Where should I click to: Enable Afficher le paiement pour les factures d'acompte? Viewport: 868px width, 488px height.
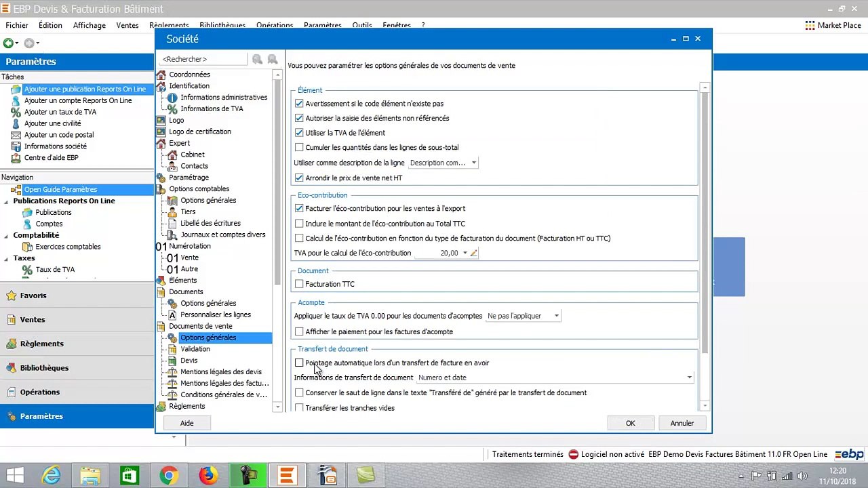299,331
